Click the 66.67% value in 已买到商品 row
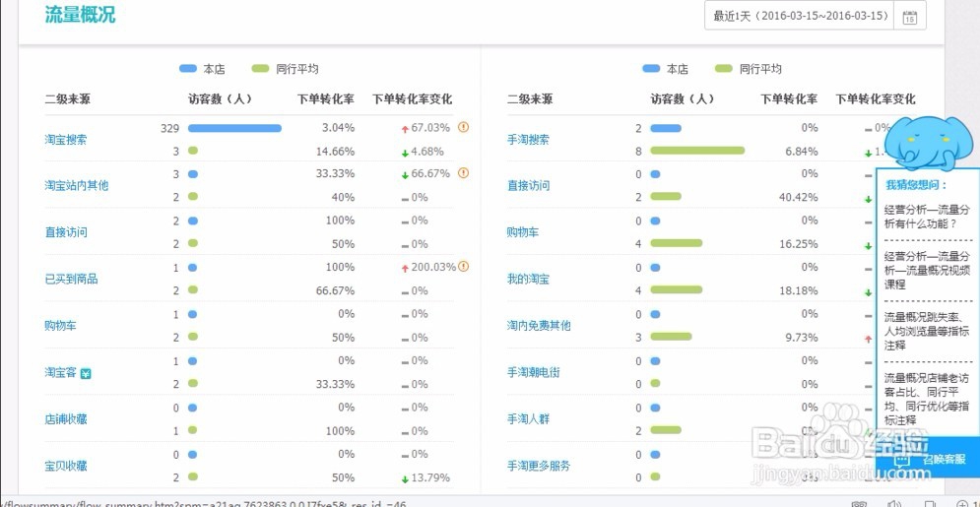980x507 pixels. coord(335,290)
